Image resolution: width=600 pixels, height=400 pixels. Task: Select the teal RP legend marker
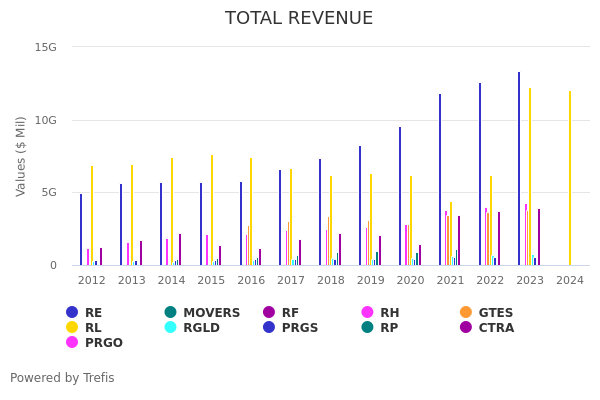368,328
